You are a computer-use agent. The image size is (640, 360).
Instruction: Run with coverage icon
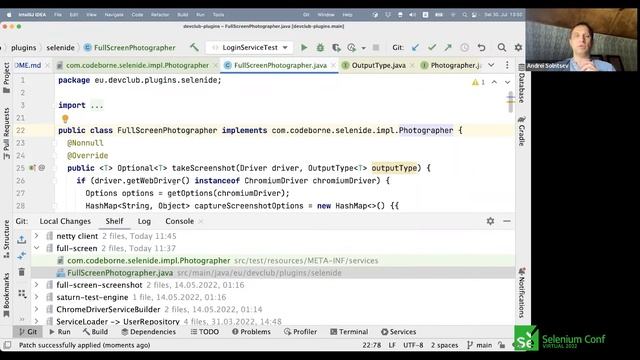tap(336, 47)
